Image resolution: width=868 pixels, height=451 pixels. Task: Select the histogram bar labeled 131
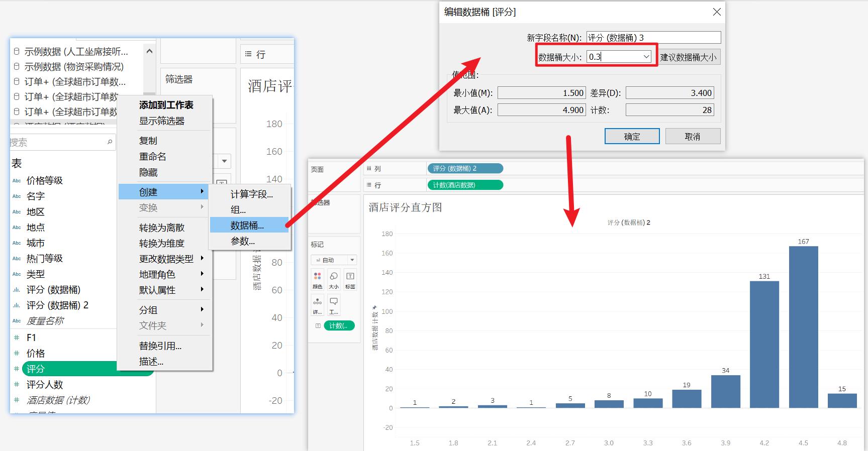[764, 345]
